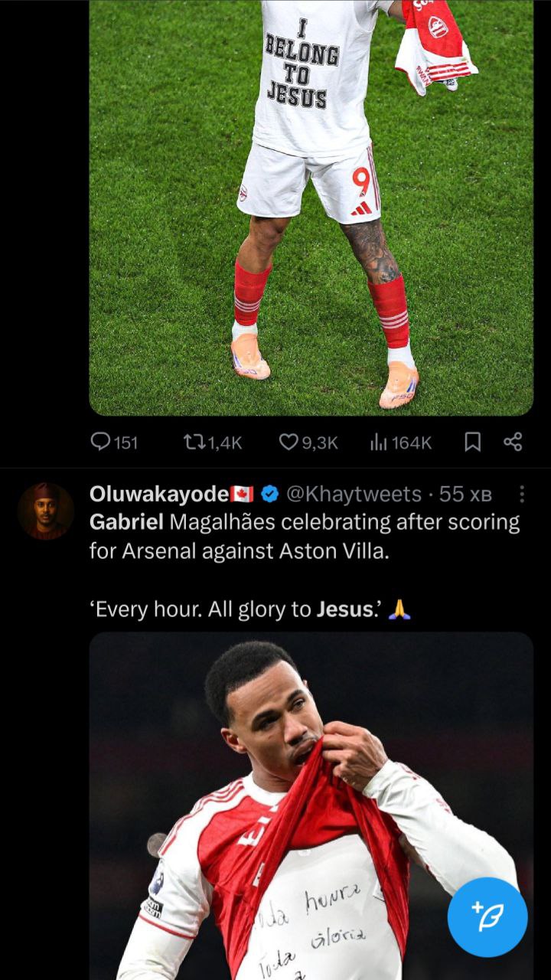Open the Gabriel Magalhães celebration photo

coord(311,804)
